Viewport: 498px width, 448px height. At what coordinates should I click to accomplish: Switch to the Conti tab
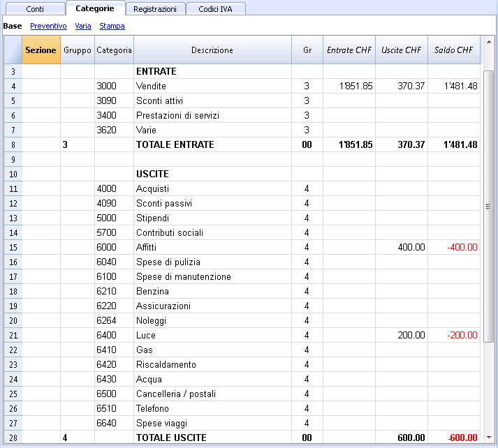(35, 9)
